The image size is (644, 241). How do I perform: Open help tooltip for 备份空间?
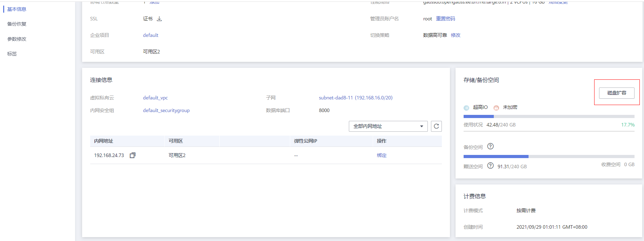(x=491, y=146)
